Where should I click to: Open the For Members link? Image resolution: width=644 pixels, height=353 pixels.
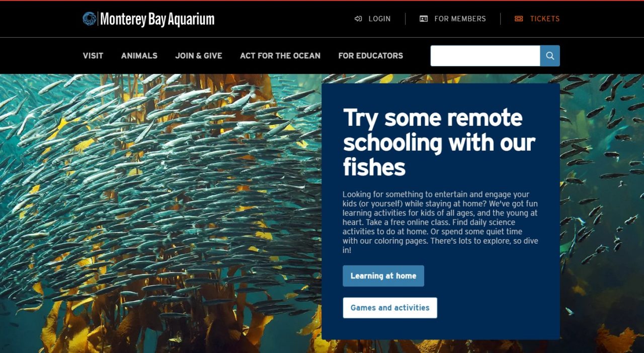tap(460, 19)
